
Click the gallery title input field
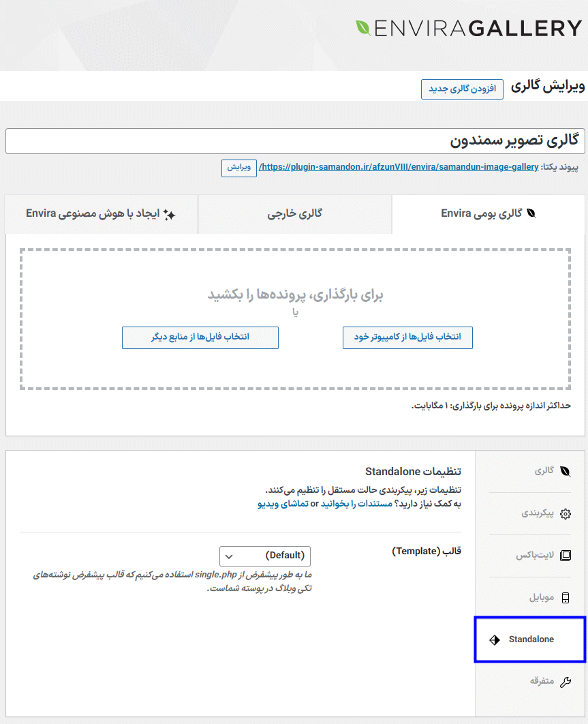294,140
